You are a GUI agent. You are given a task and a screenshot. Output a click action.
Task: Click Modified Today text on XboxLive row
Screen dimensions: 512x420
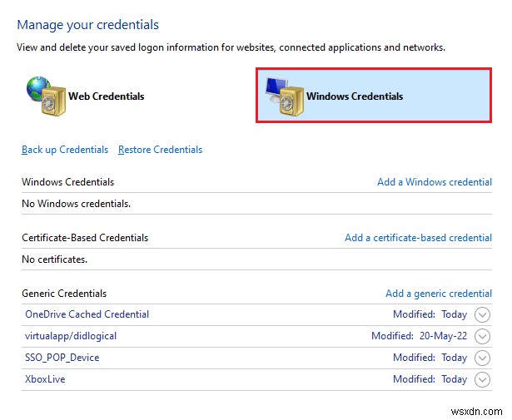[x=430, y=379]
